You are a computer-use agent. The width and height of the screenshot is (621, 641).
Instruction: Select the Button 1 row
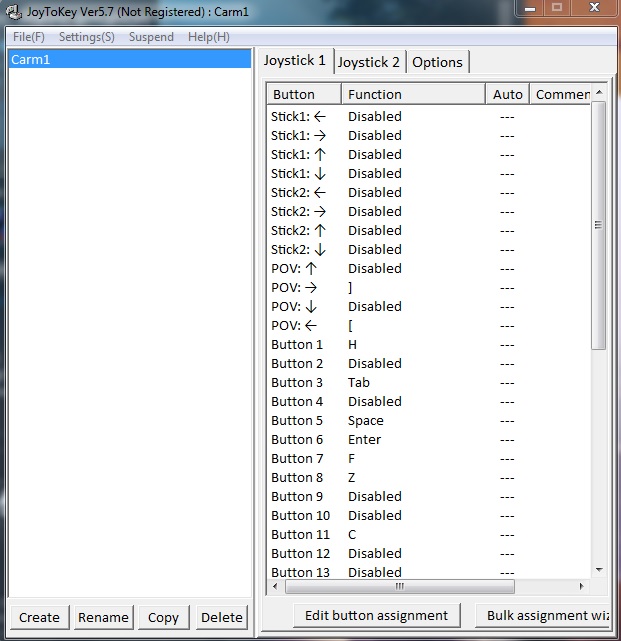click(429, 345)
